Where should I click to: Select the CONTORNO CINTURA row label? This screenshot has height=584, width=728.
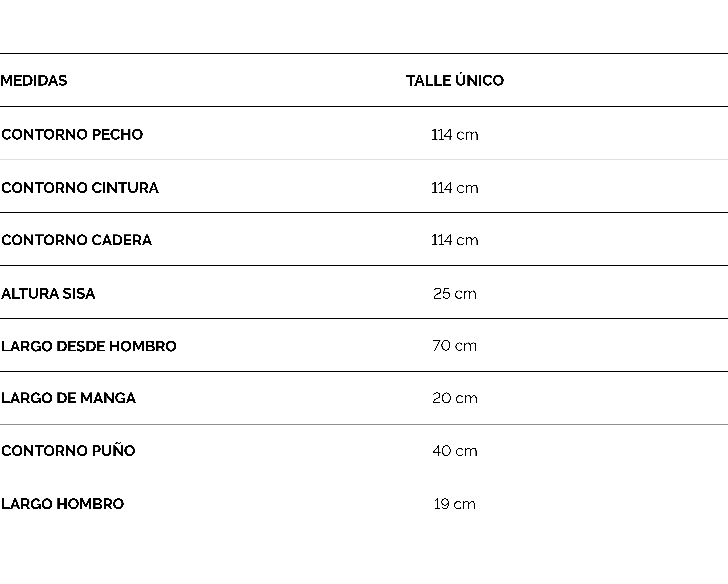pos(80,188)
